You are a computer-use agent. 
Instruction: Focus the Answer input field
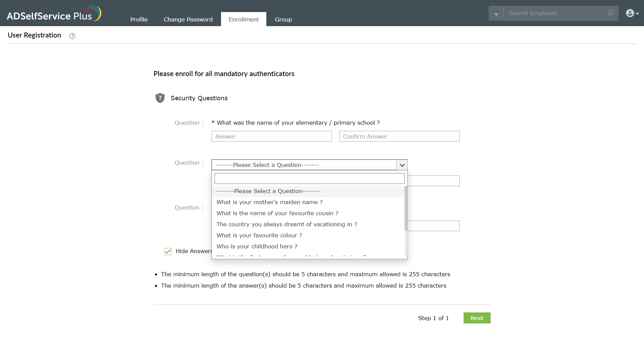(271, 136)
